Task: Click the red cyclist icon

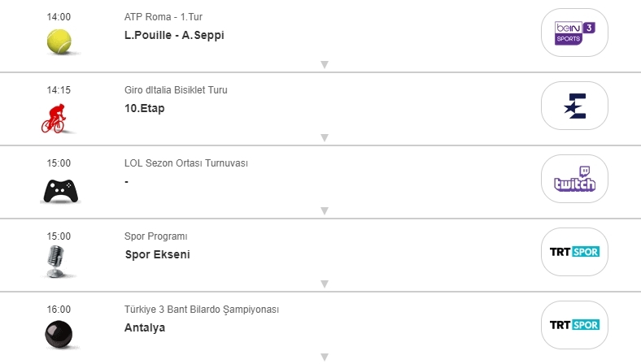Action: coord(57,117)
